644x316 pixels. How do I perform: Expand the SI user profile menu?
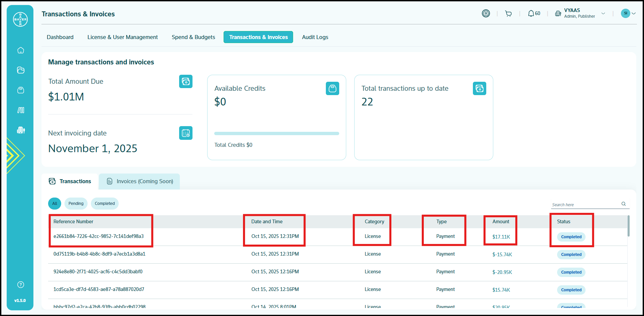(x=628, y=13)
